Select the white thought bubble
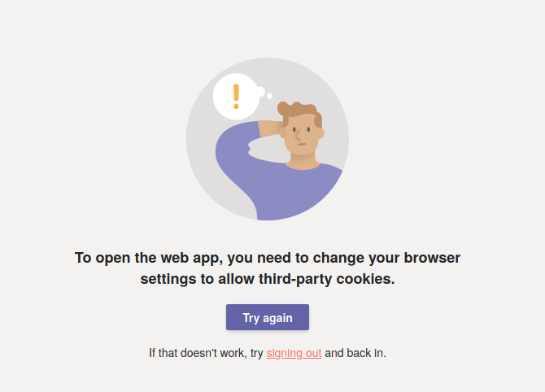 [x=237, y=97]
